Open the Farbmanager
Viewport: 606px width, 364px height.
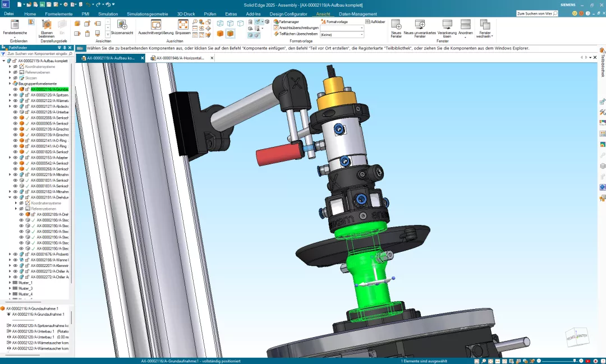click(286, 22)
